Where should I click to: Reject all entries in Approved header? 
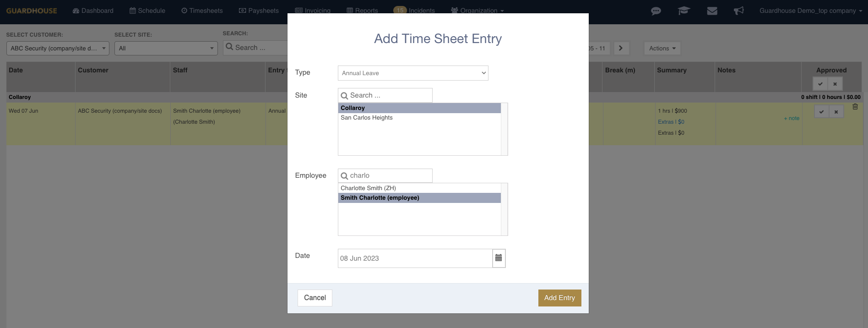coord(835,84)
